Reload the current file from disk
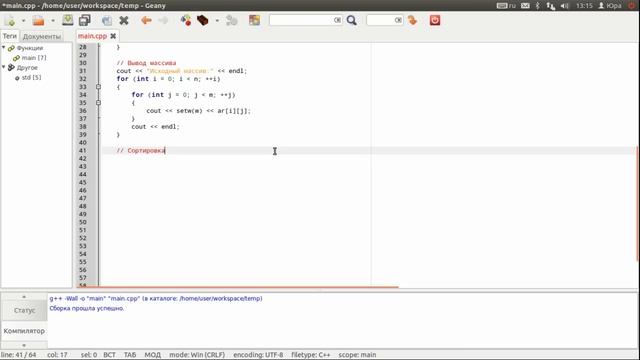 (107, 20)
